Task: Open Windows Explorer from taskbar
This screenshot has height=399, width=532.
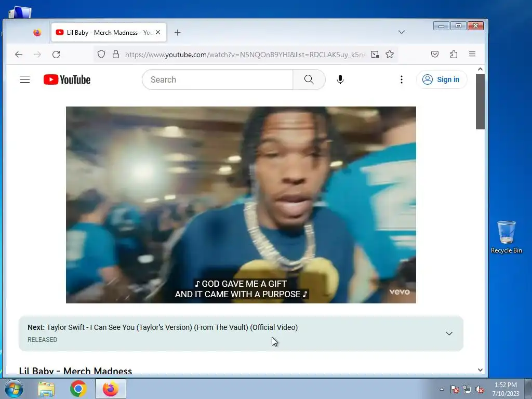Action: click(46, 389)
